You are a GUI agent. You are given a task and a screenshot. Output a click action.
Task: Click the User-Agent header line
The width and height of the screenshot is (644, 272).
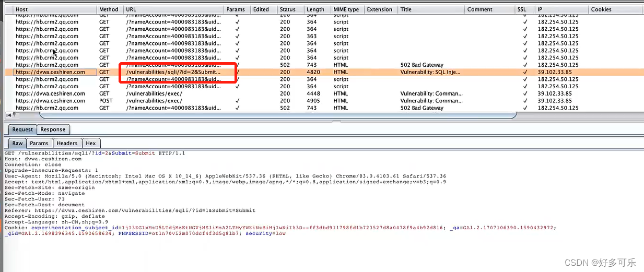click(x=225, y=176)
